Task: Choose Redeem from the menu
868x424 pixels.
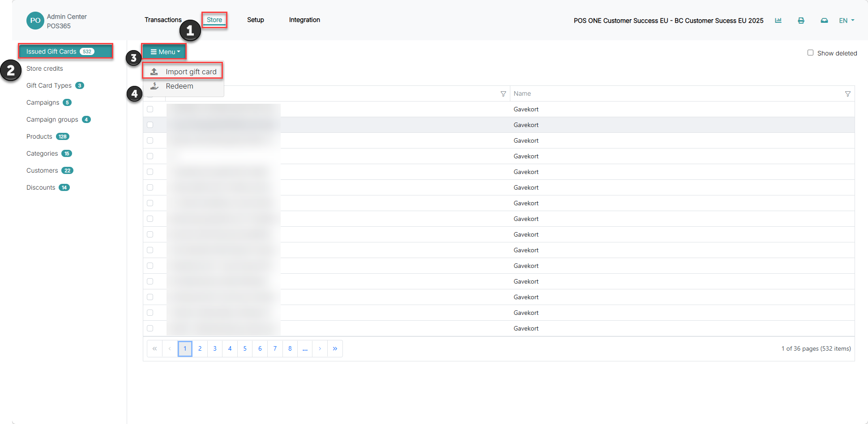Action: click(183, 86)
